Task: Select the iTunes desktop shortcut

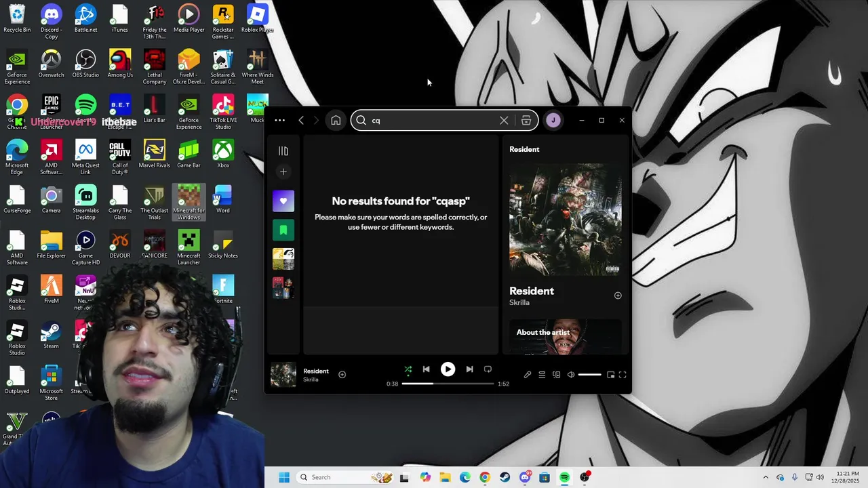Action: coord(120,19)
